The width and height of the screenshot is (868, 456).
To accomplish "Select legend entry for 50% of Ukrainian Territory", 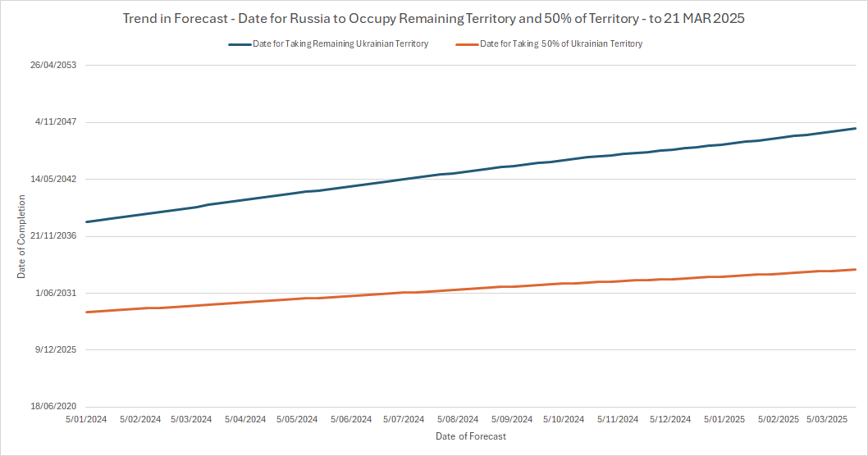I will coord(560,44).
